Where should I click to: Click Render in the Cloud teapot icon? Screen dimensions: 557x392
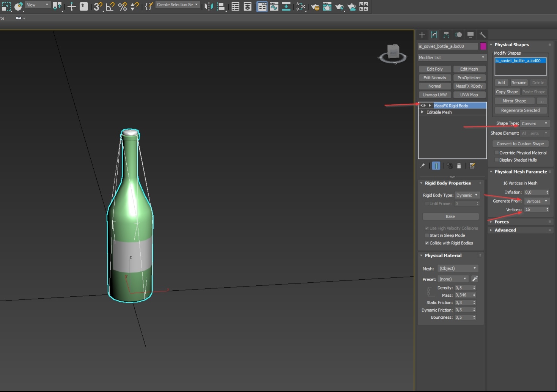coord(351,6)
